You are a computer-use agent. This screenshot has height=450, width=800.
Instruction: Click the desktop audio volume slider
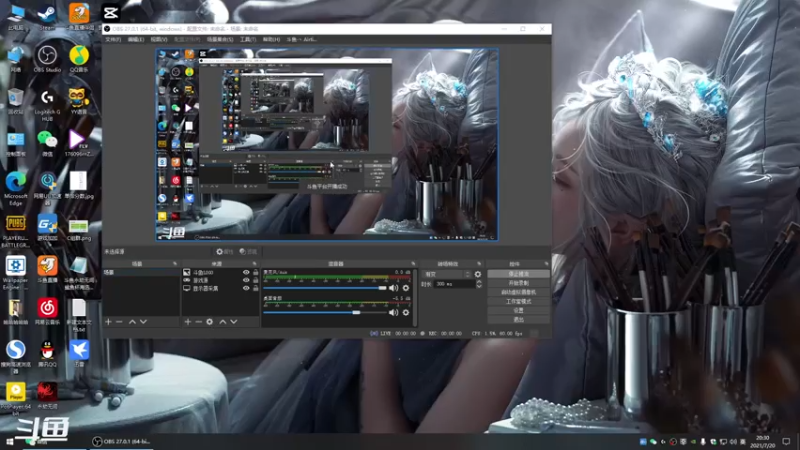[325, 312]
